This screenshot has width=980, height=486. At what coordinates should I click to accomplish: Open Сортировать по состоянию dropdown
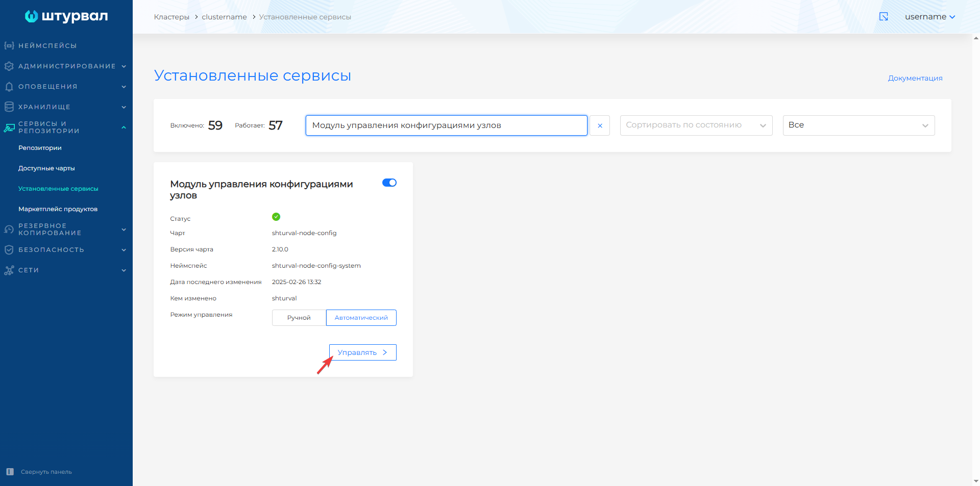[x=696, y=125]
